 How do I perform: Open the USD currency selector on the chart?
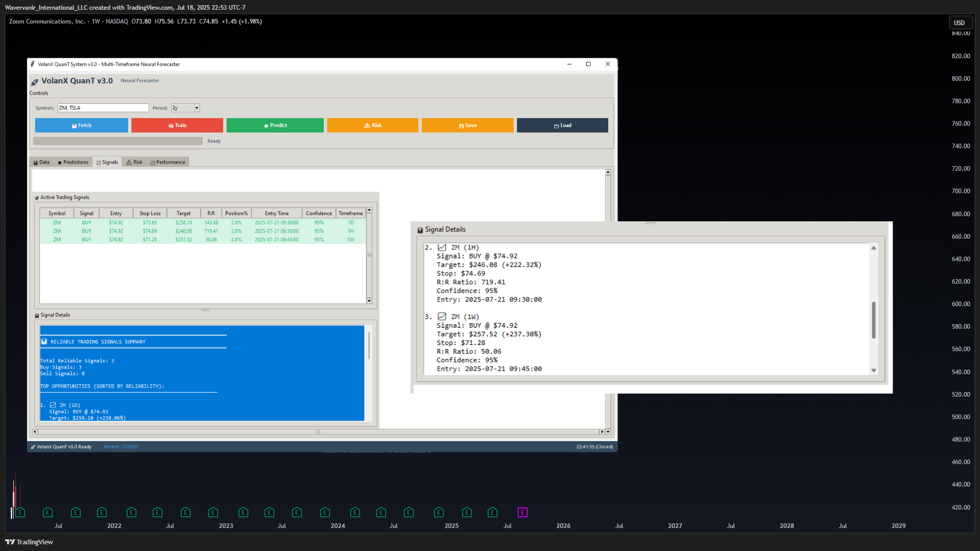pyautogui.click(x=960, y=22)
